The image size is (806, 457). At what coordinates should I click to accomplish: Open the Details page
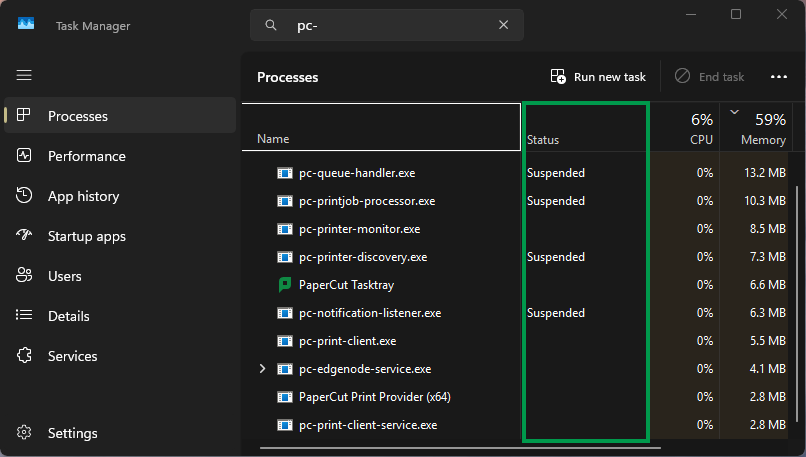click(x=120, y=316)
